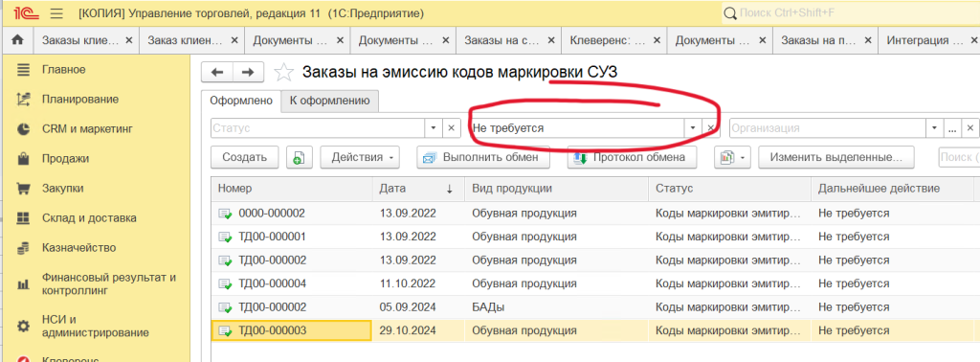
Task: Focus the list search field beside Изменить выделенные
Action: pyautogui.click(x=959, y=158)
